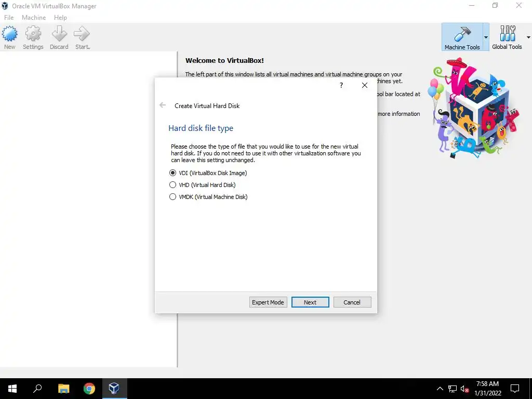
Task: Restore down the VirtualBox Manager window
Action: (x=495, y=6)
